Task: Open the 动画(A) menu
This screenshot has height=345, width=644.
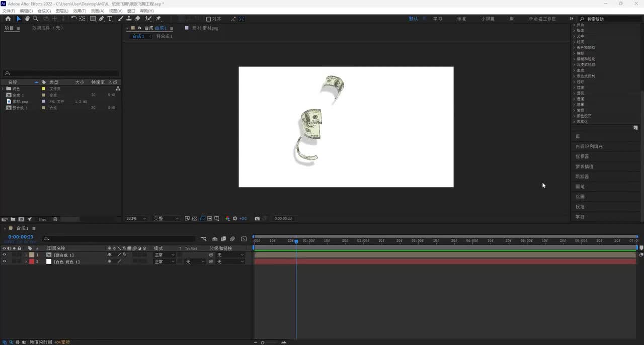Action: click(98, 11)
